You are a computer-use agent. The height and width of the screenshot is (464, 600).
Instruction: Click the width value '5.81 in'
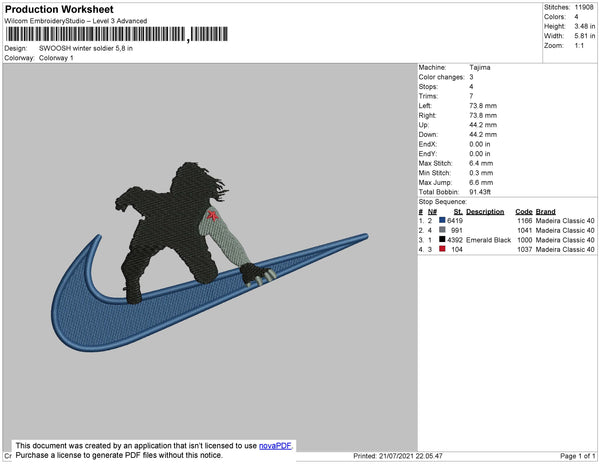click(585, 36)
